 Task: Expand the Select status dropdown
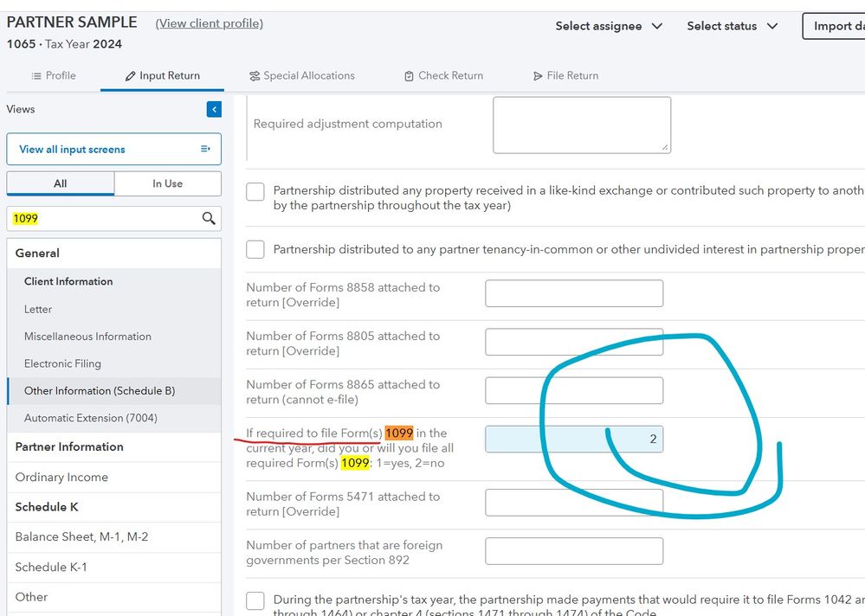732,26
